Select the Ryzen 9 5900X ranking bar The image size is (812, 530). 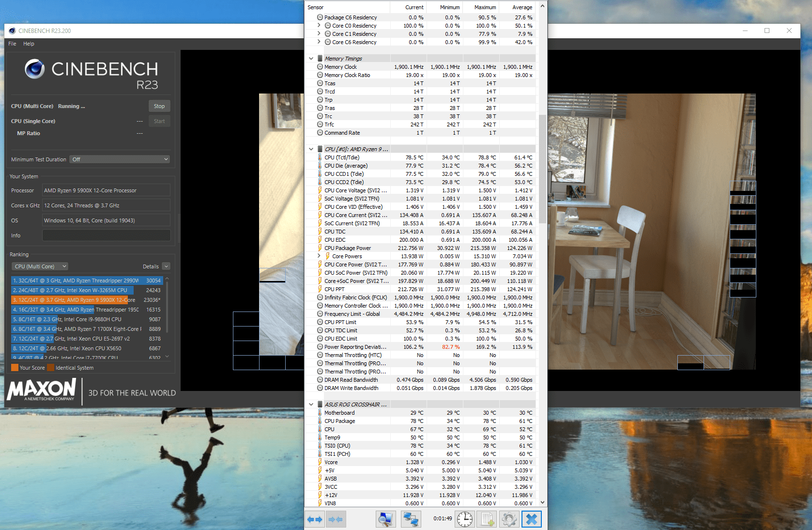[87, 300]
